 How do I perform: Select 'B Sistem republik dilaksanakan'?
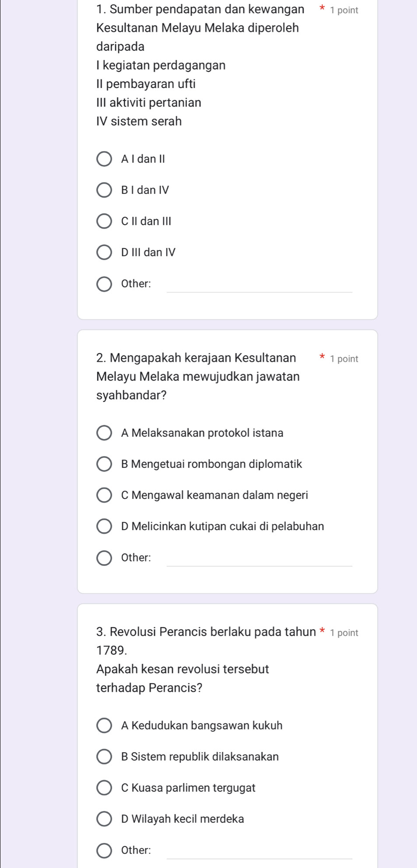click(x=104, y=757)
